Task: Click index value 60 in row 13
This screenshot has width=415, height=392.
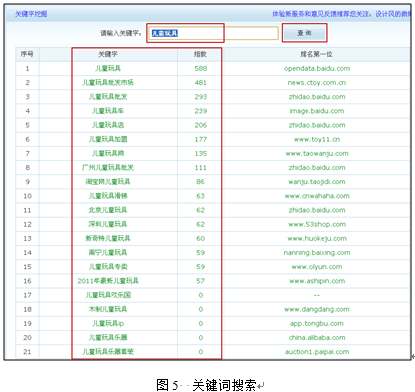Action: [200, 238]
